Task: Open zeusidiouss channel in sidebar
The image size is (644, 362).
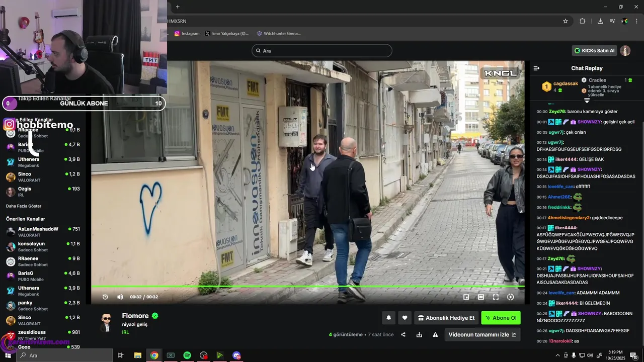Action: (43, 335)
